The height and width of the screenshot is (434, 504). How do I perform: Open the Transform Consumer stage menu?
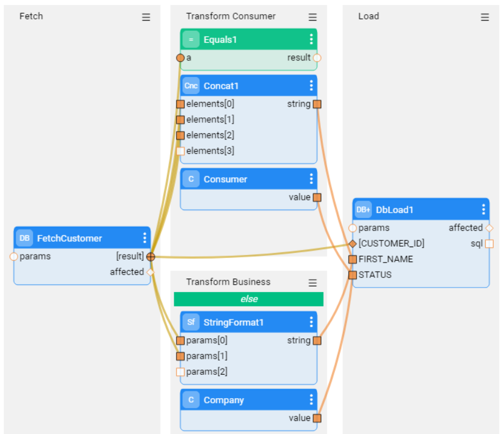(x=313, y=17)
